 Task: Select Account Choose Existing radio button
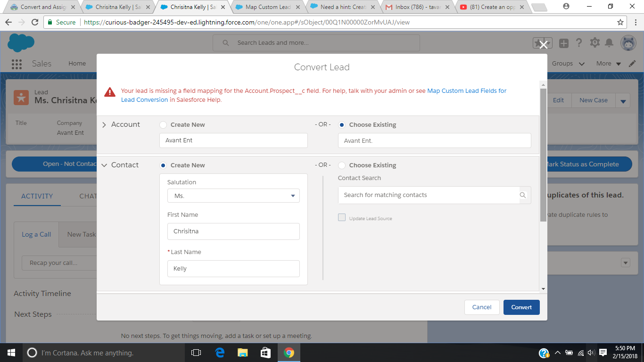[342, 125]
